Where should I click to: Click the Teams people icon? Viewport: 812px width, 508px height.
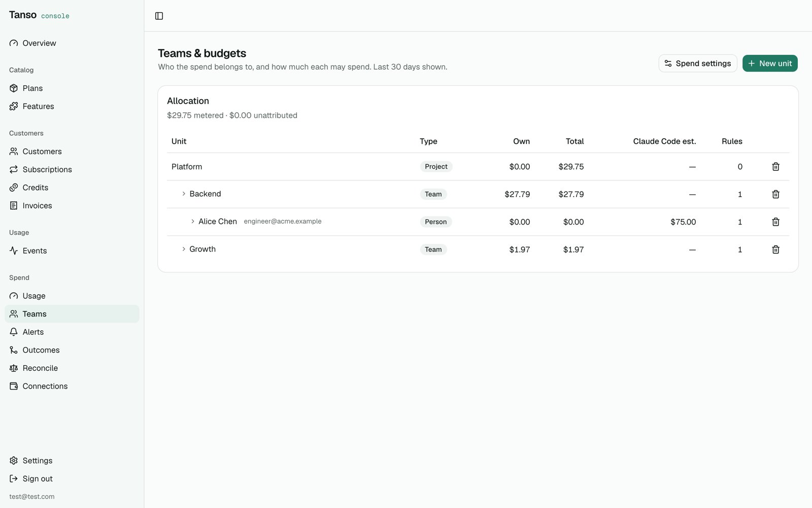(14, 314)
